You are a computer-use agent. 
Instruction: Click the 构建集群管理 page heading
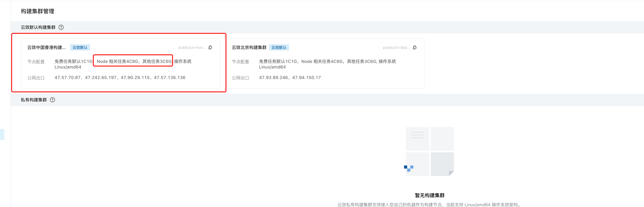click(38, 11)
